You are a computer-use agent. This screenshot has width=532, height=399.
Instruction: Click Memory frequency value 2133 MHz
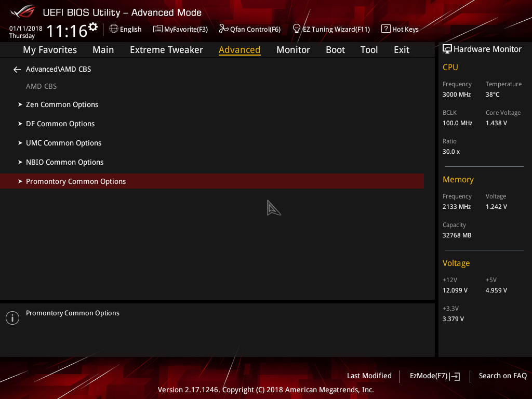[x=456, y=207]
